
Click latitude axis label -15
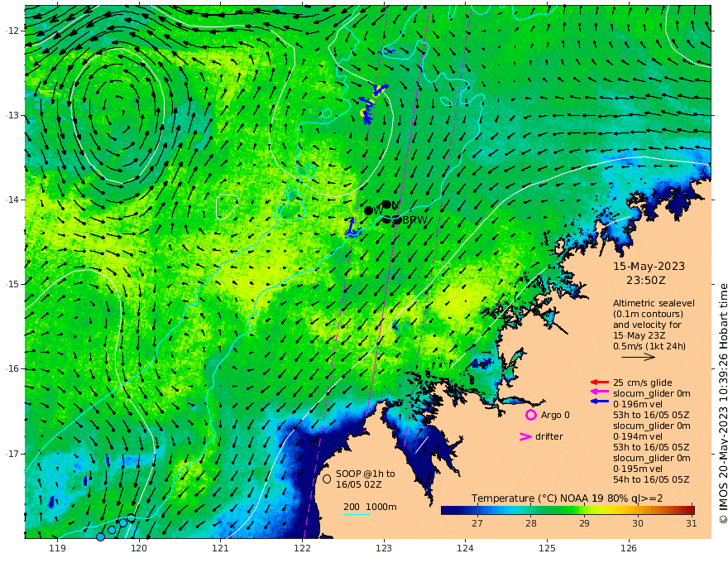[x=12, y=284]
